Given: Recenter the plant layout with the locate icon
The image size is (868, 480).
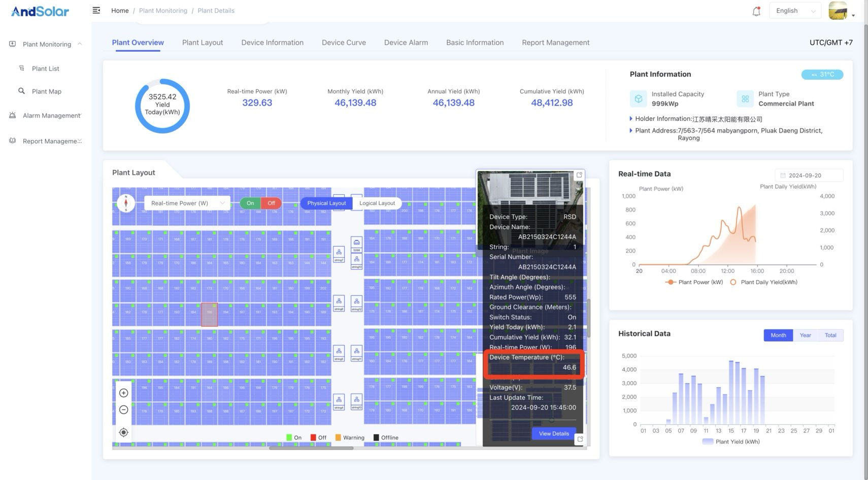Looking at the screenshot, I should 123,432.
